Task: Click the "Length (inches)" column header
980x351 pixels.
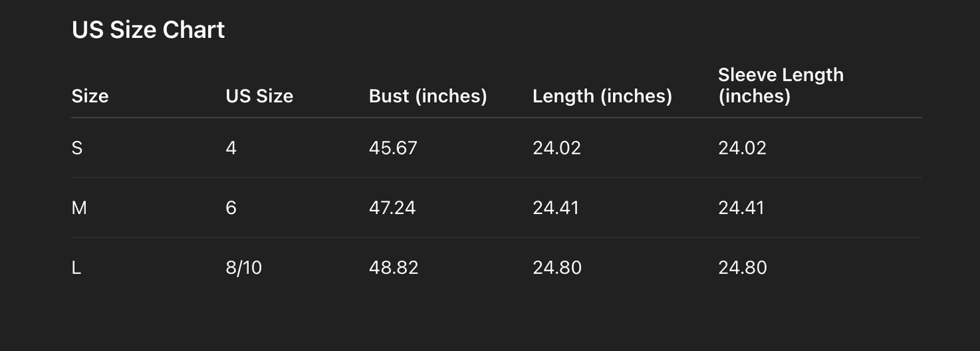Action: [602, 96]
